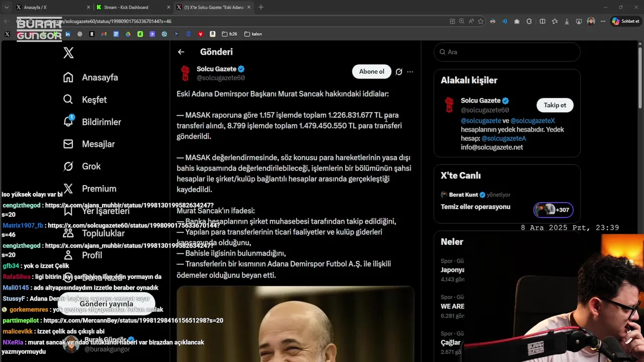Open Google Docs bookmark icon
The width and height of the screenshot is (644, 362).
pos(116,34)
